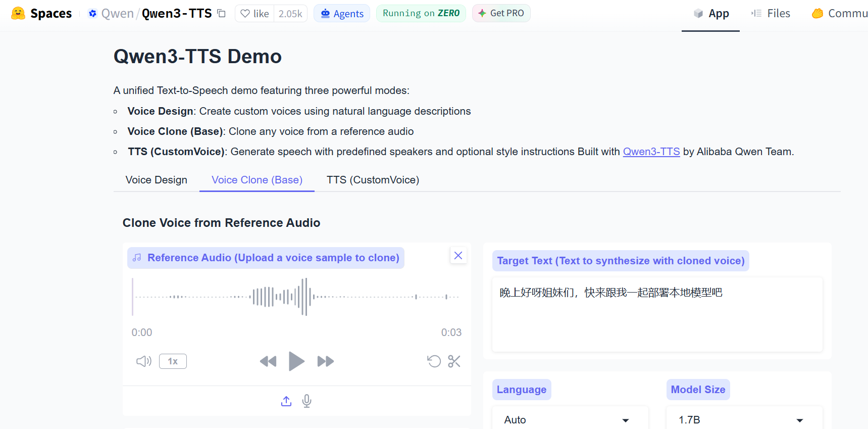This screenshot has height=429, width=868.
Task: Open the 2.05k likes count
Action: click(290, 14)
